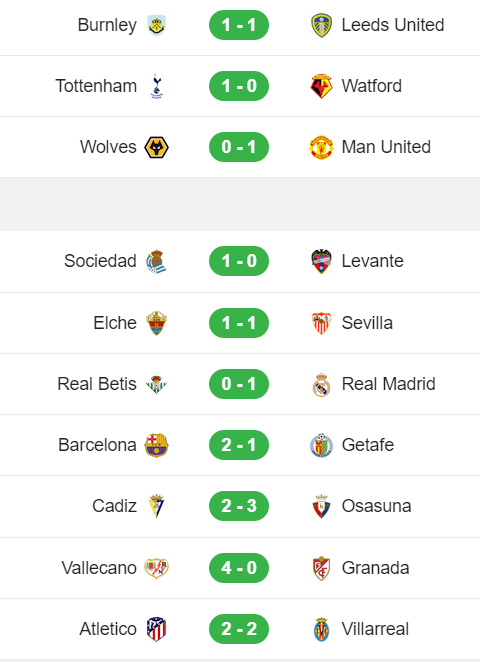This screenshot has height=662, width=480.
Task: Select the Barcelona club crest
Action: pyautogui.click(x=156, y=445)
